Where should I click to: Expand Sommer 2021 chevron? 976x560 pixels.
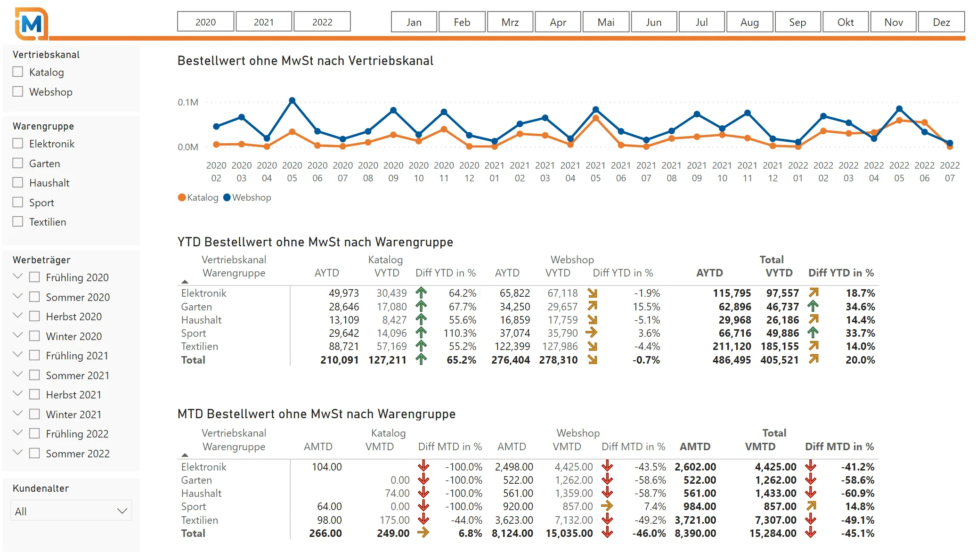18,374
